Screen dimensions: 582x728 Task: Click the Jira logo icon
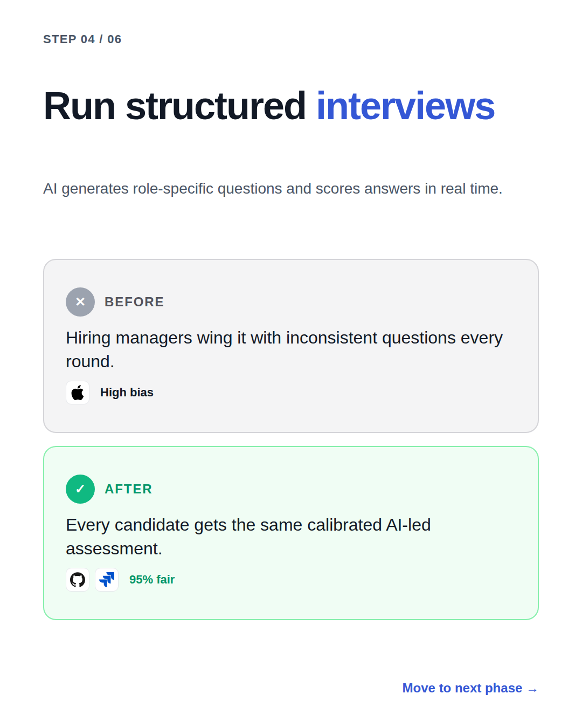pos(107,580)
